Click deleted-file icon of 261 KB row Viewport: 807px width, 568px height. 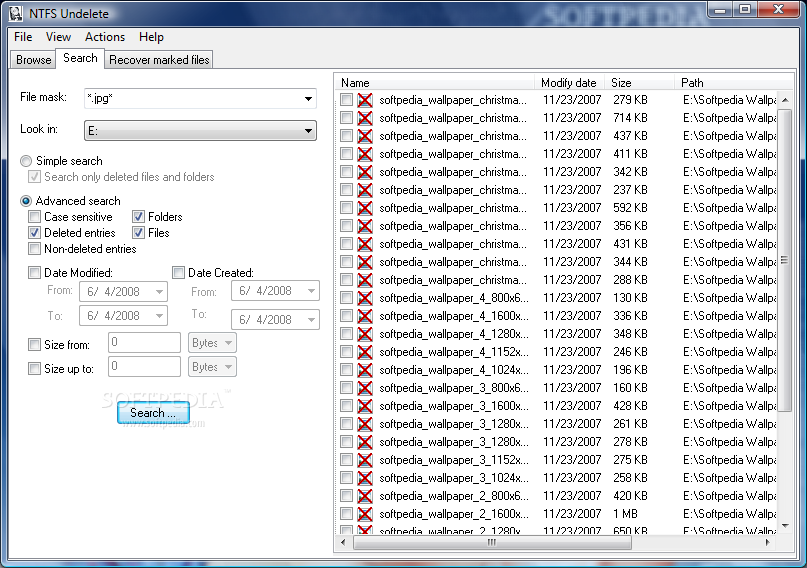tap(365, 424)
